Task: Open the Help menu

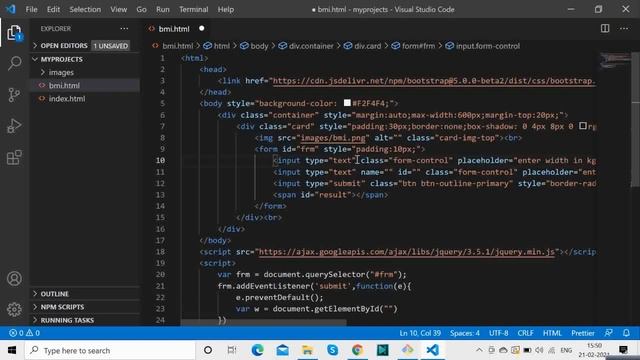Action: (x=226, y=9)
